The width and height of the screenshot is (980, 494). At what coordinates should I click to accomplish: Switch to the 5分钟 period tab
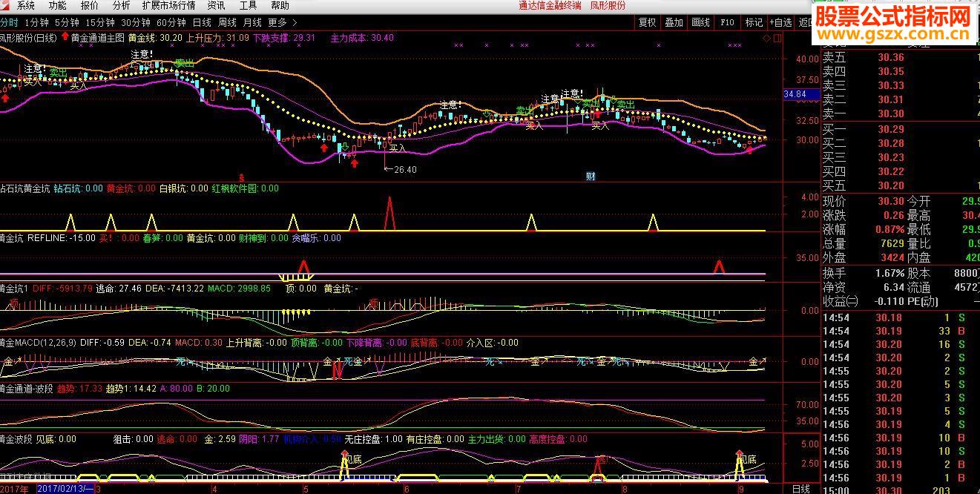(x=67, y=22)
